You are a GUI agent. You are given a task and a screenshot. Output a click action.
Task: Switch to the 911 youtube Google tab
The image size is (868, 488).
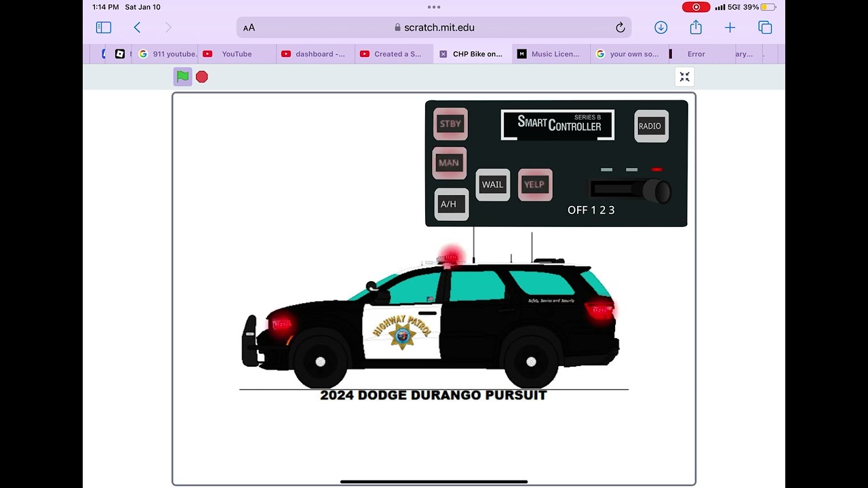pyautogui.click(x=167, y=54)
